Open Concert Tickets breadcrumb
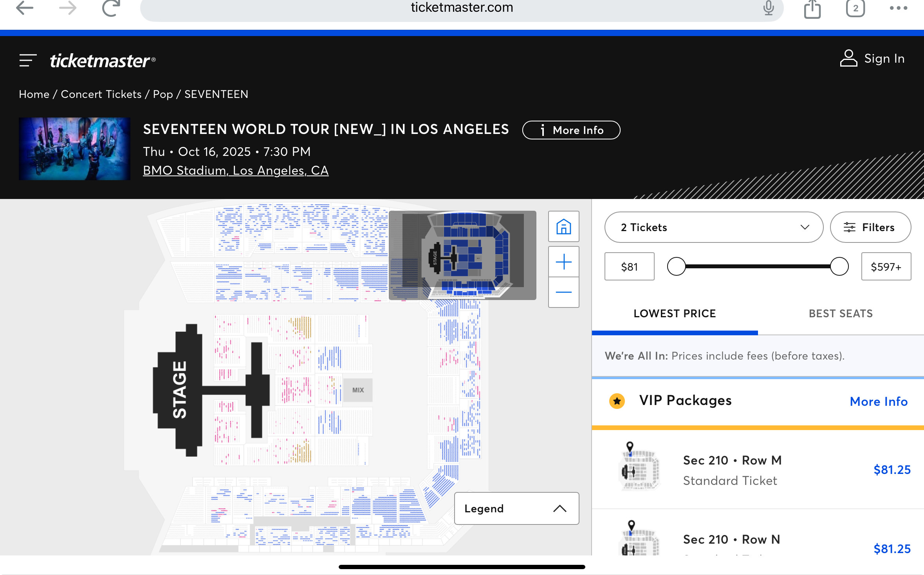Screen dimensions: 924x575 101,94
